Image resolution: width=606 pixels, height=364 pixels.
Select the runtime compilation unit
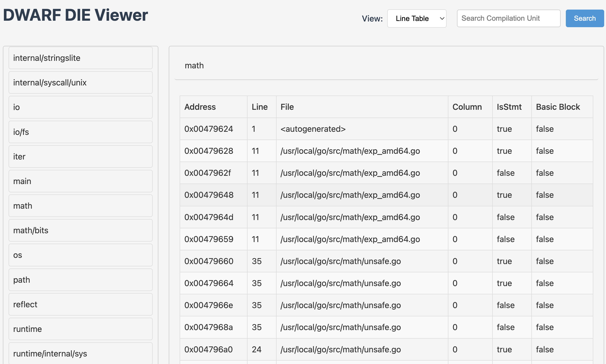point(81,329)
